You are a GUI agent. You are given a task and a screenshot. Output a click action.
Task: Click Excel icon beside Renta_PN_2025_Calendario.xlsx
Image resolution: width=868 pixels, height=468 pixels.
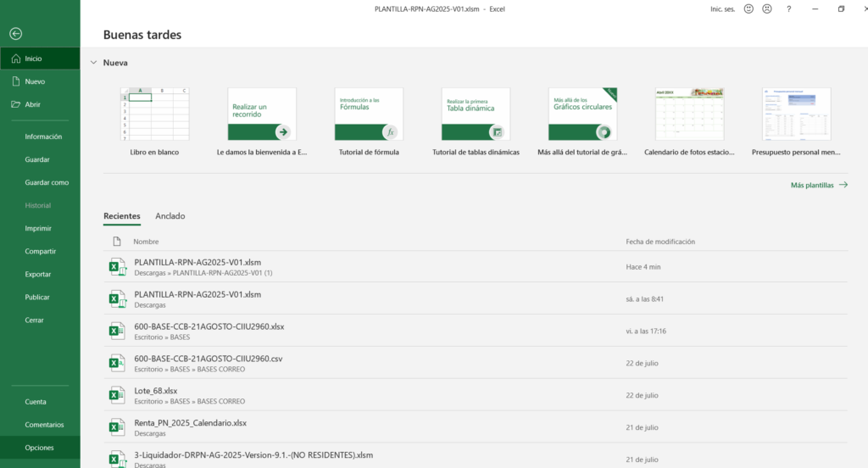click(116, 427)
